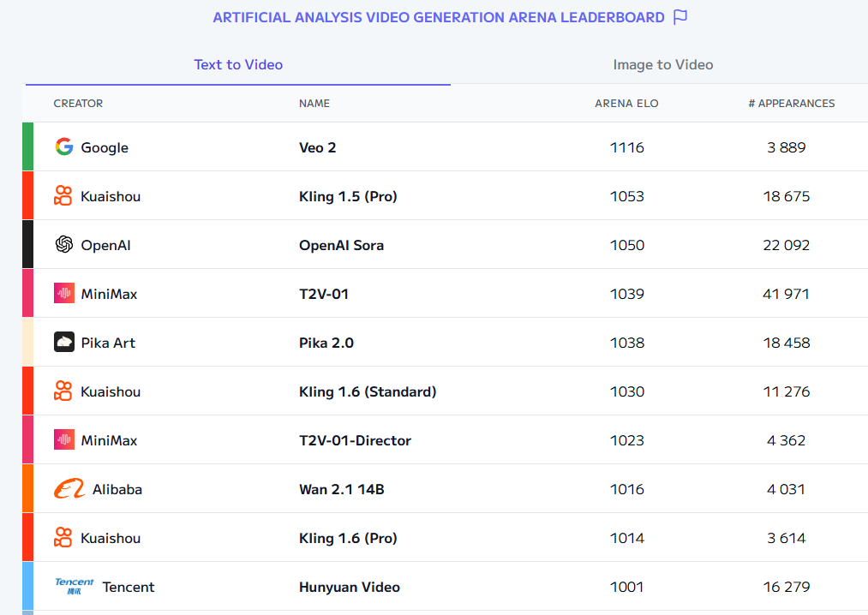Click the flag icon beside leaderboard title
This screenshot has width=868, height=615.
pos(680,17)
